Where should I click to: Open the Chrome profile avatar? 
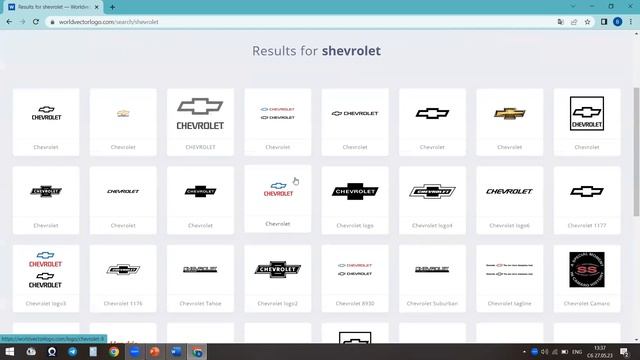618,22
